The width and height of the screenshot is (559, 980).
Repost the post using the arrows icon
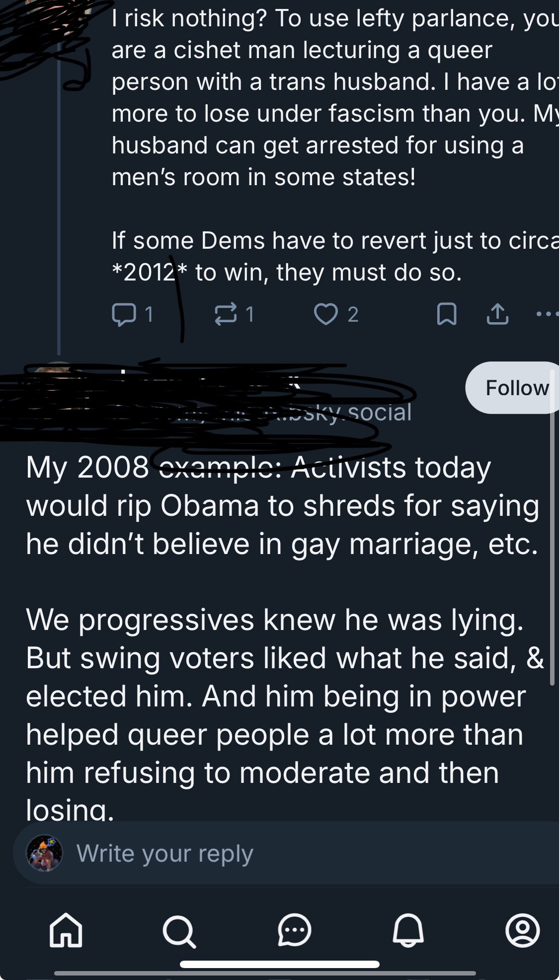click(225, 314)
